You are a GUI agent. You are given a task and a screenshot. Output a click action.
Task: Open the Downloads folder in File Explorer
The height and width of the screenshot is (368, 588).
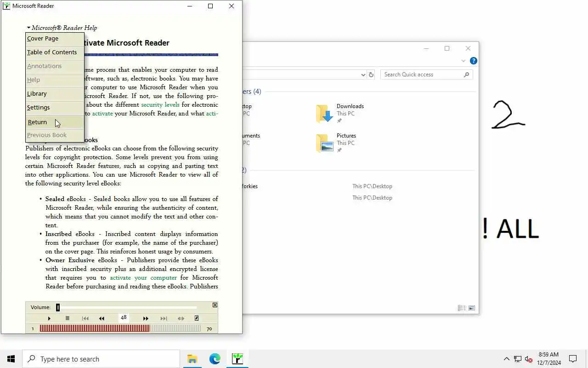(x=340, y=113)
